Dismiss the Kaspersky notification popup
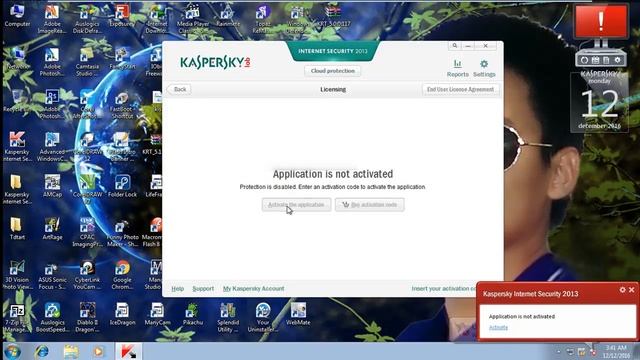Viewport: 640px width, 360px height. 631,289
